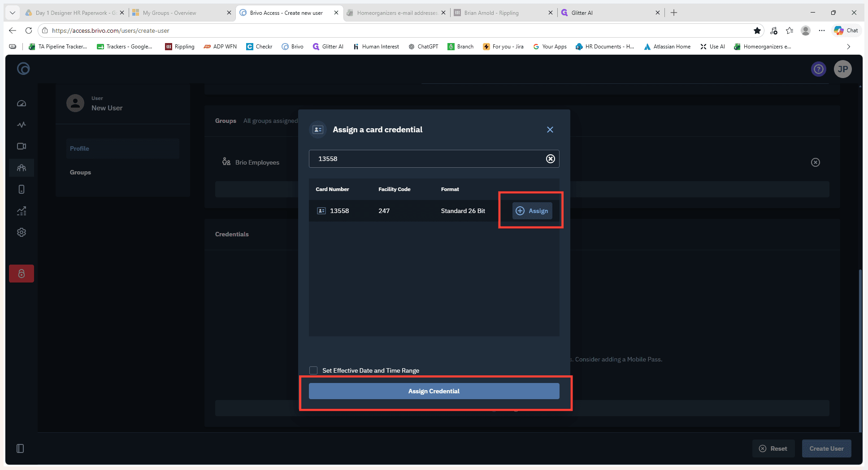Open the browser tab list dropdown
This screenshot has height=470, width=868.
13,13
